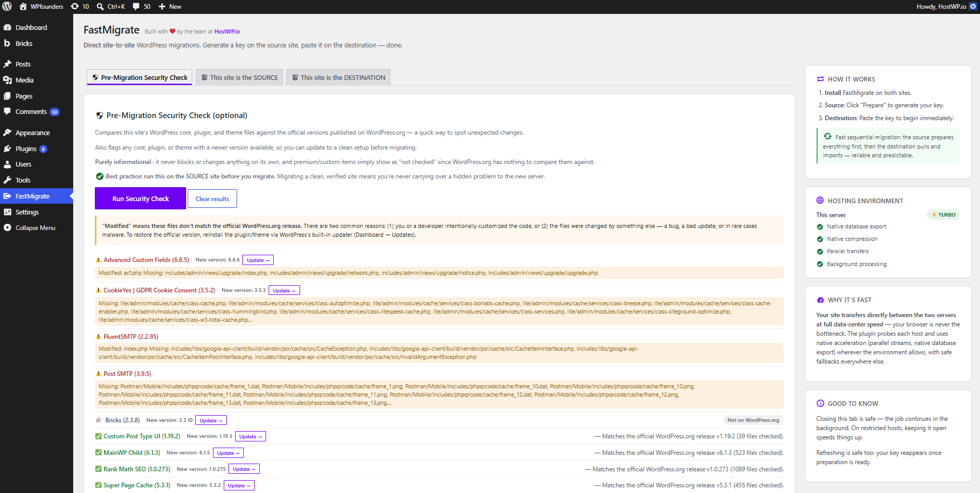Click Comments count badge 50 in sidebar
The image size is (980, 493).
click(55, 112)
